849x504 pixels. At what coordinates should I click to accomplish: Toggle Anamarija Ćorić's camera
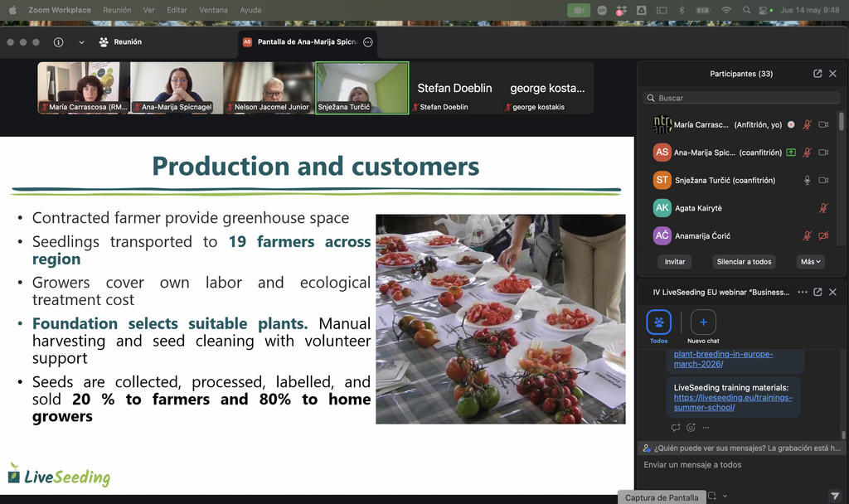(x=823, y=235)
